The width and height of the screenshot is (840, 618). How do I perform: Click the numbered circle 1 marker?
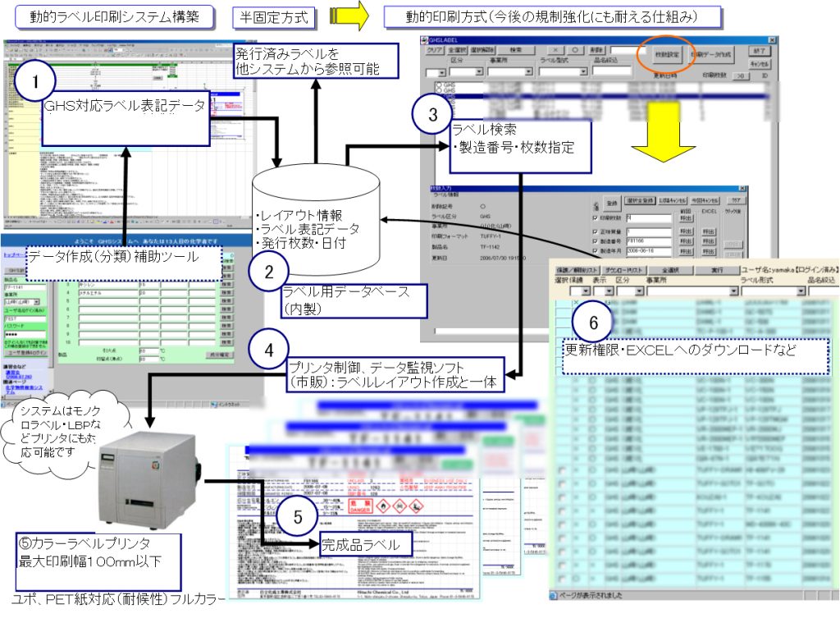33,82
